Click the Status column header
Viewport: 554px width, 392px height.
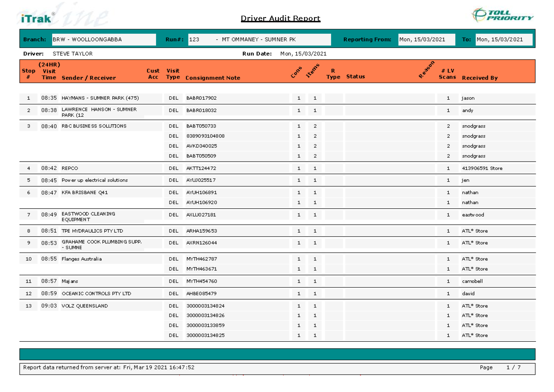355,77
